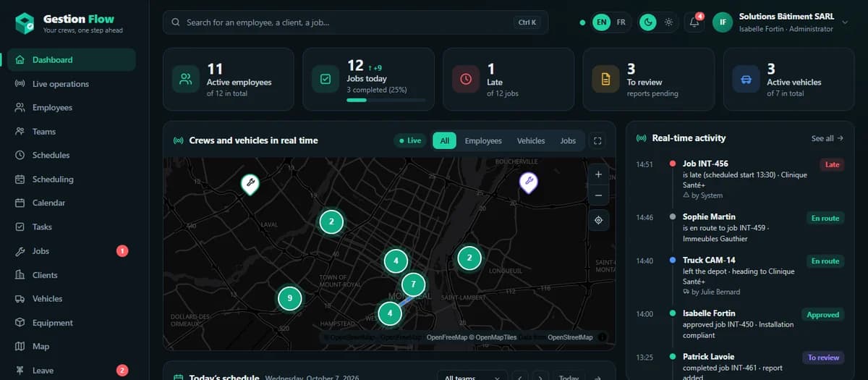Screen dimensions: 868x380
Task: Click the Late status badge
Action: (833, 164)
